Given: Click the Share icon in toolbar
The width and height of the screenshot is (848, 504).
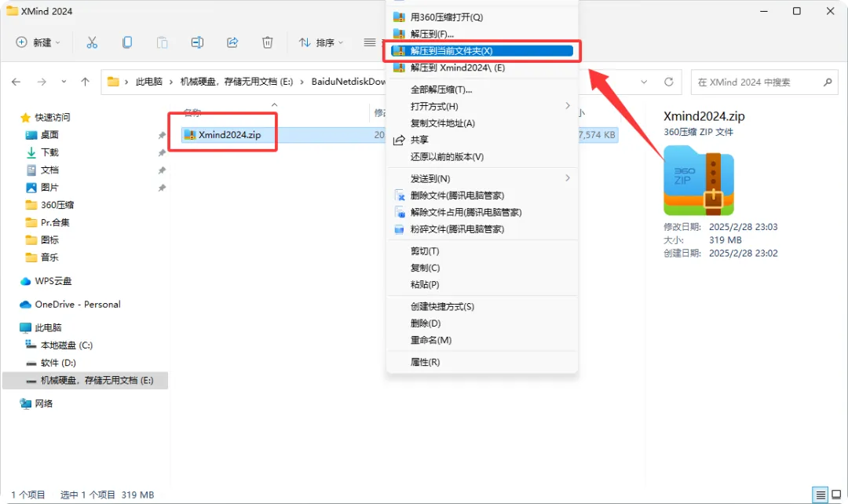Looking at the screenshot, I should tap(232, 42).
